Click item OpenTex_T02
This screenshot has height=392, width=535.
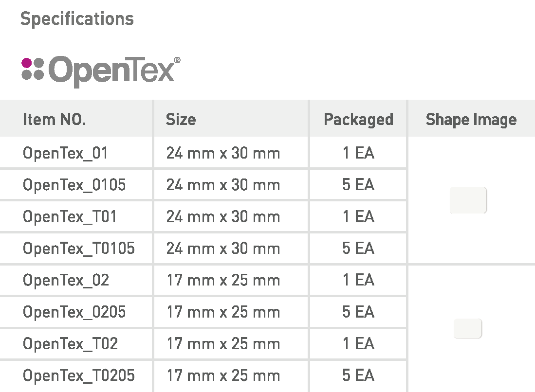(70, 344)
